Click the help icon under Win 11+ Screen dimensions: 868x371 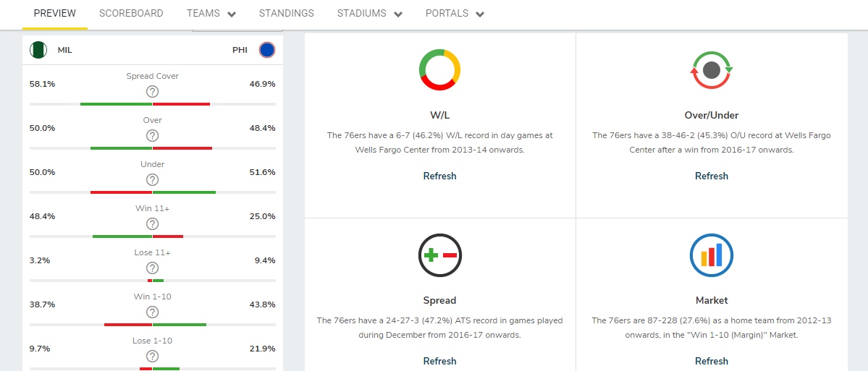152,223
